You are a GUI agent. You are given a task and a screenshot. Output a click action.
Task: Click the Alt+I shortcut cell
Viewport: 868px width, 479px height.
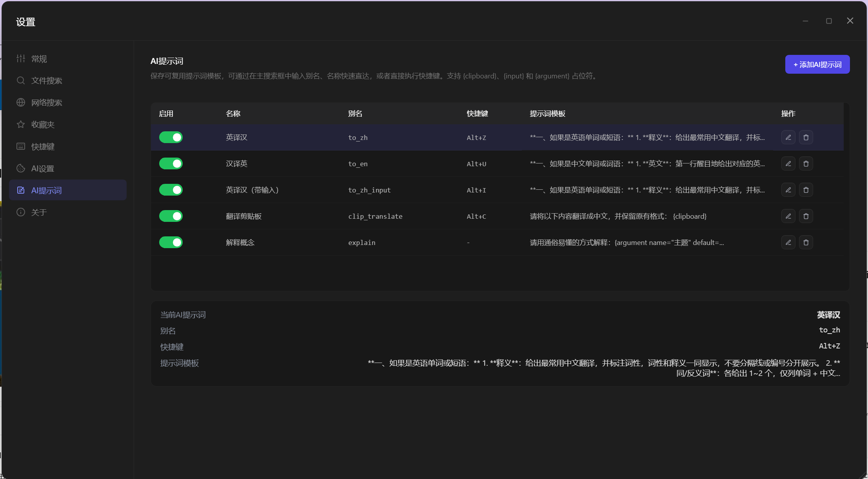pyautogui.click(x=476, y=190)
